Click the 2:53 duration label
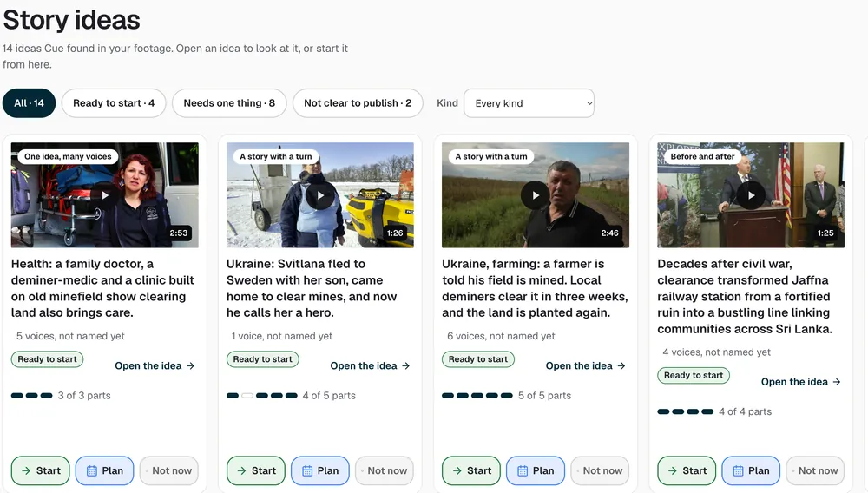Viewport: 868px width, 493px height. point(179,233)
